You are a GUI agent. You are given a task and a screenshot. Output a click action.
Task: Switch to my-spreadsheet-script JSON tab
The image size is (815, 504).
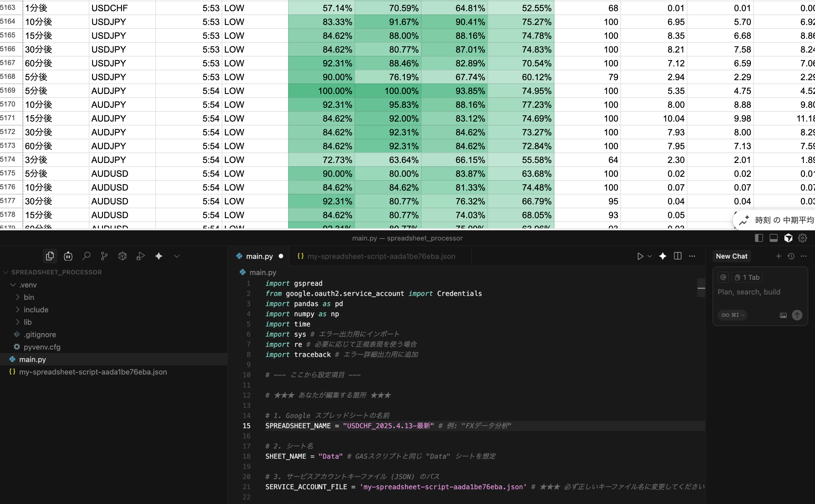pos(381,256)
